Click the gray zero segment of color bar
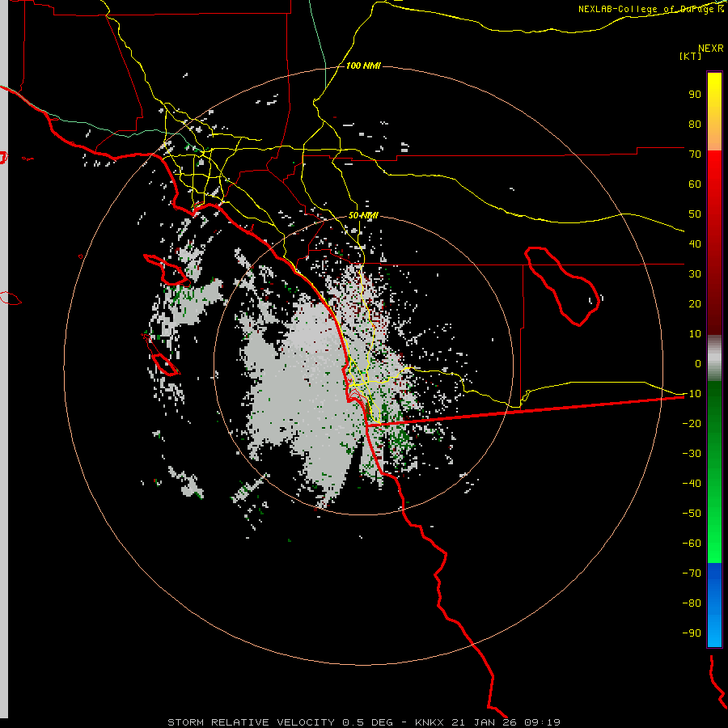Viewport: 728px width, 728px height. pos(714,358)
